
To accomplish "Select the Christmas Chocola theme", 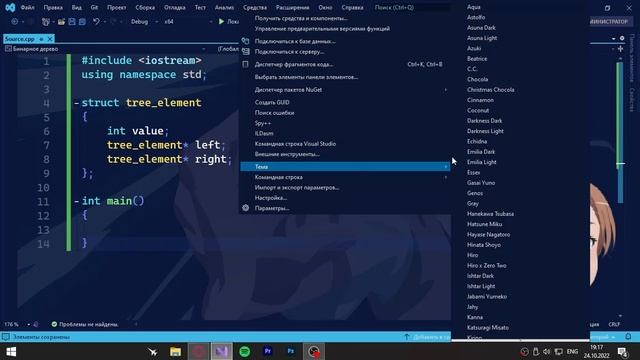I will coord(491,89).
